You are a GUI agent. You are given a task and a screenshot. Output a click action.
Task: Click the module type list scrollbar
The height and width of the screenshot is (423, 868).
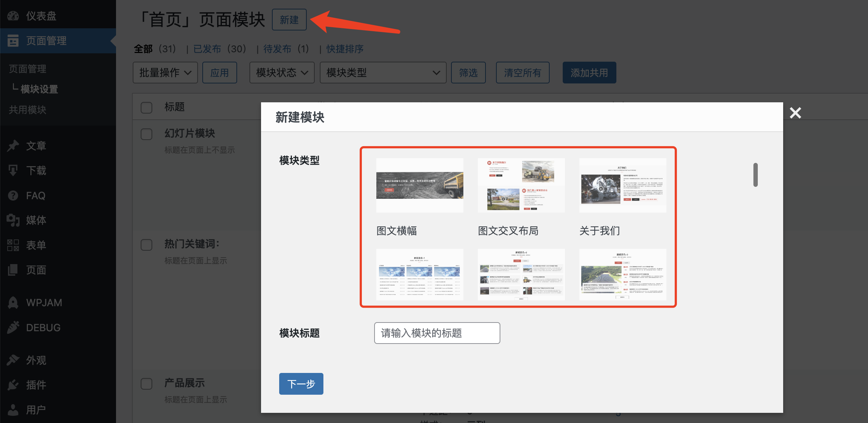pyautogui.click(x=756, y=175)
